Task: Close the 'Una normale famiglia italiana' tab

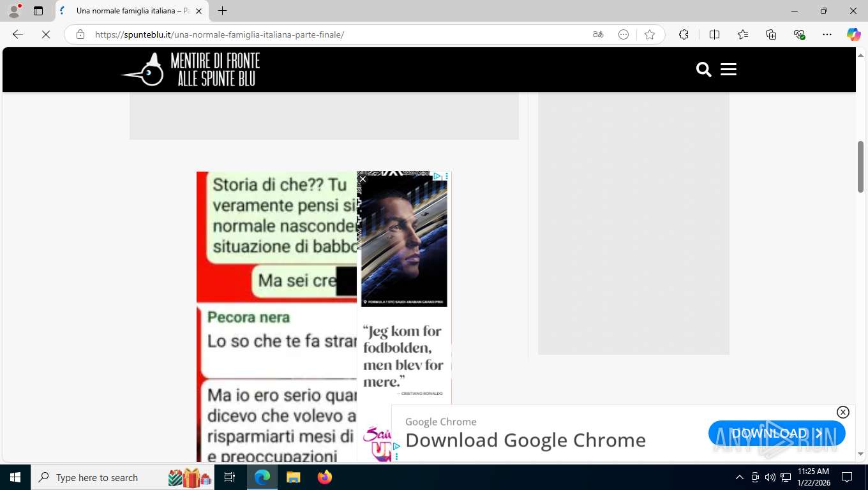Action: pyautogui.click(x=198, y=11)
